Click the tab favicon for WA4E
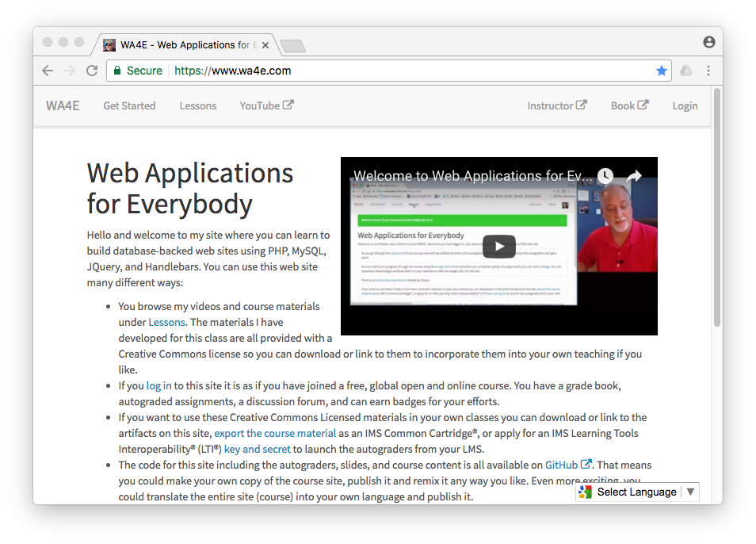The width and height of the screenshot is (756, 544). (x=109, y=45)
